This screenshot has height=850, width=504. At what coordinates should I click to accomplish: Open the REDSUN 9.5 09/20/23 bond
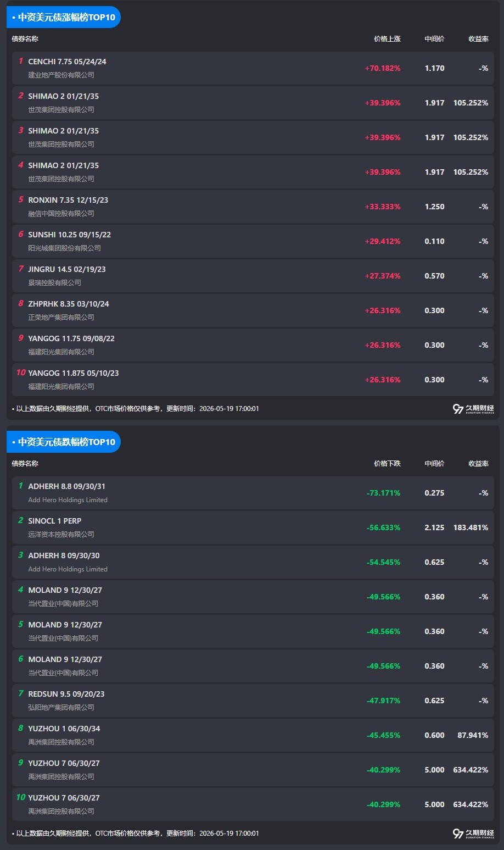(x=253, y=701)
